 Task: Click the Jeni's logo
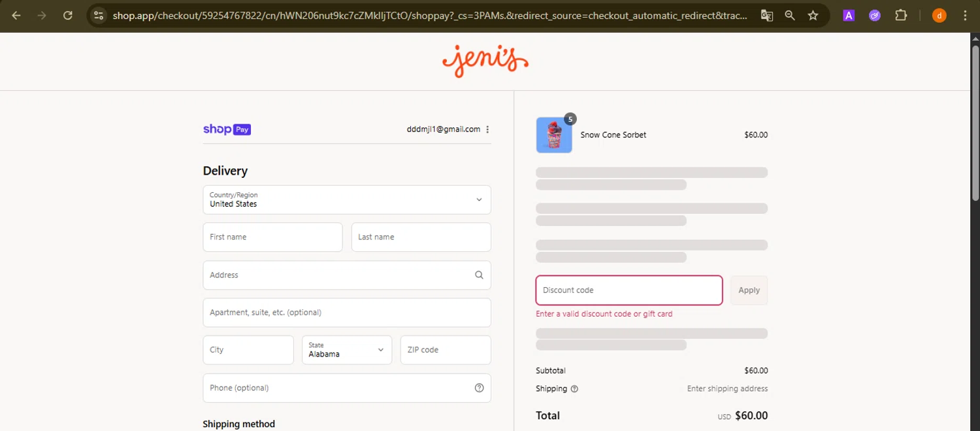coord(485,61)
